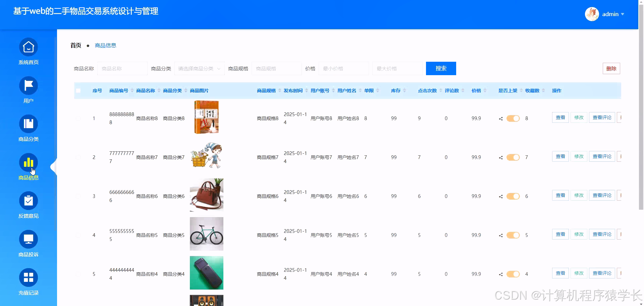Sort by 收藏数 column arrows
Image resolution: width=644 pixels, height=306 pixels.
coord(543,91)
